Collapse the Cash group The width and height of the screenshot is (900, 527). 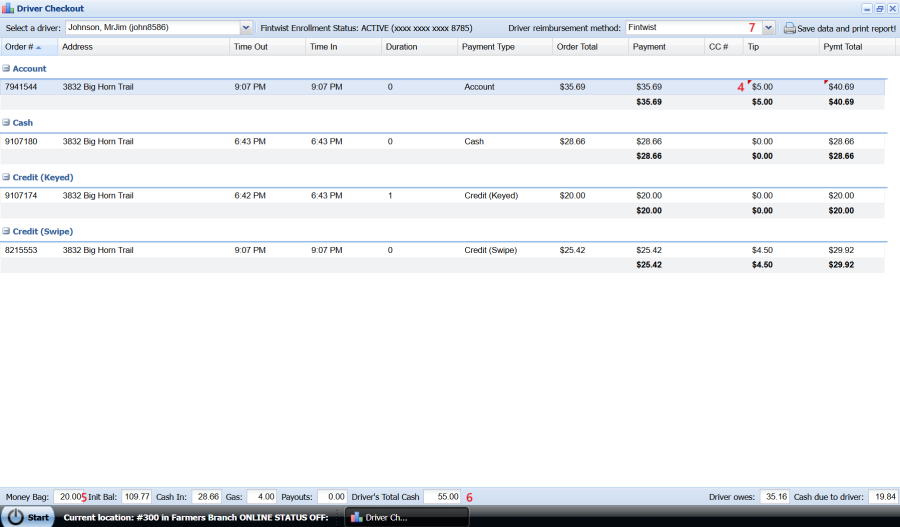tap(6, 123)
